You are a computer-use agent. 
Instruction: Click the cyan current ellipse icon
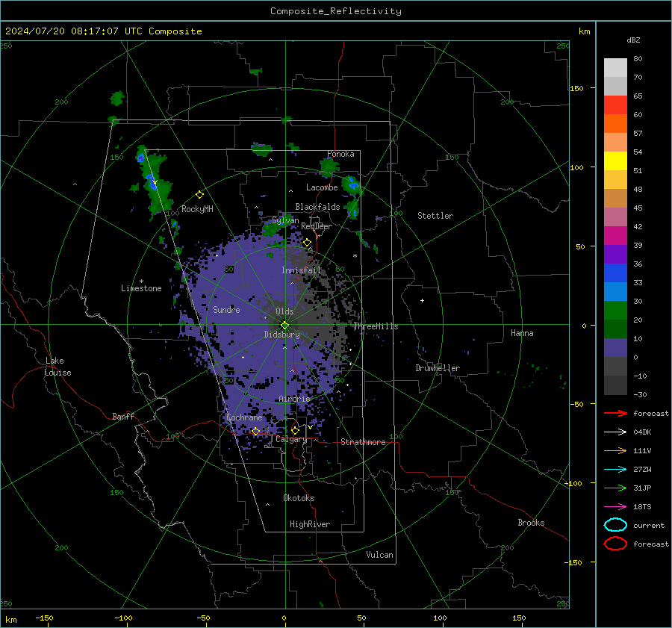[615, 525]
